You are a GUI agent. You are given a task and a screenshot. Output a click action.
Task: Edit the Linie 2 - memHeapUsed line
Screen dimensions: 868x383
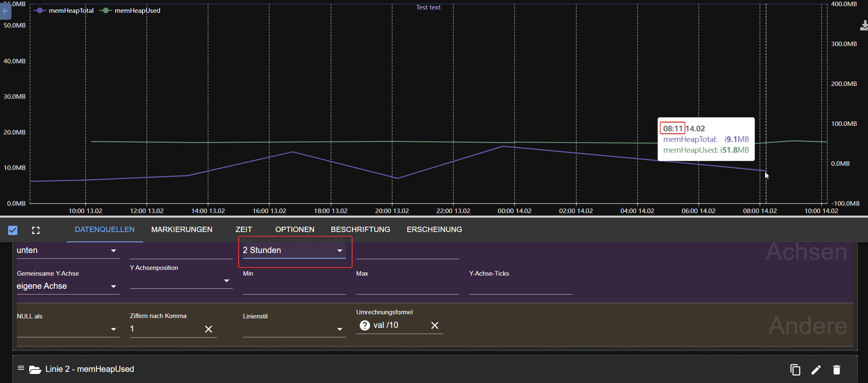tap(816, 369)
